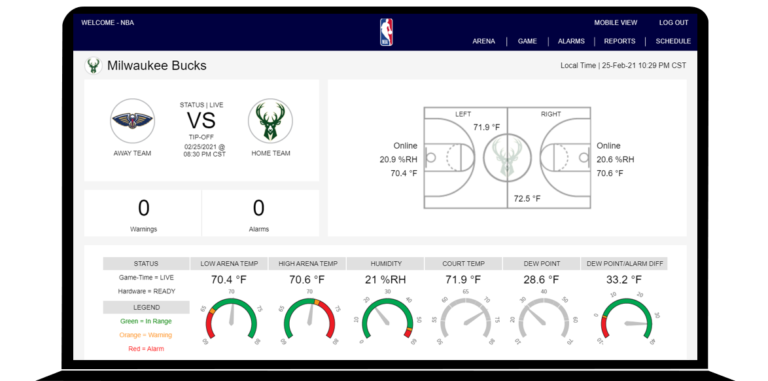Switch to Mobile View
Screen dimensions: 768x381
616,23
